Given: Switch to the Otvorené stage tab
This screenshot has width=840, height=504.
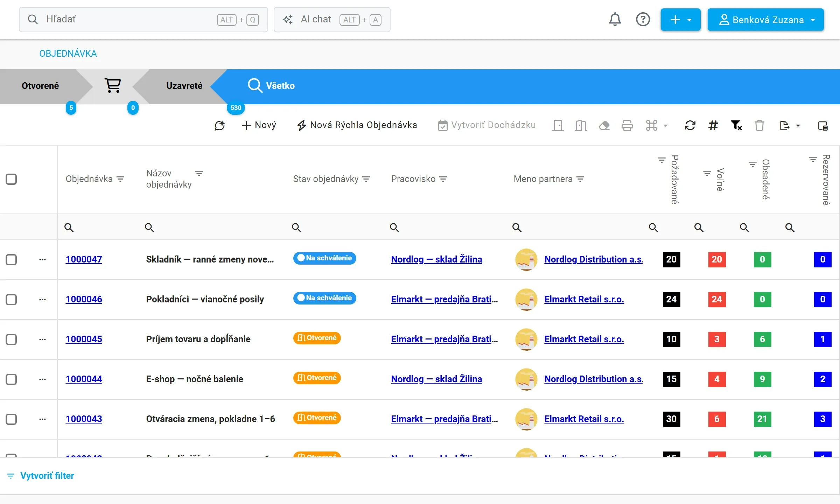Looking at the screenshot, I should coord(40,86).
